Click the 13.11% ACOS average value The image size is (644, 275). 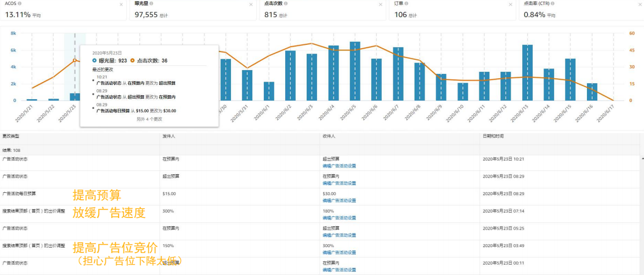18,15
